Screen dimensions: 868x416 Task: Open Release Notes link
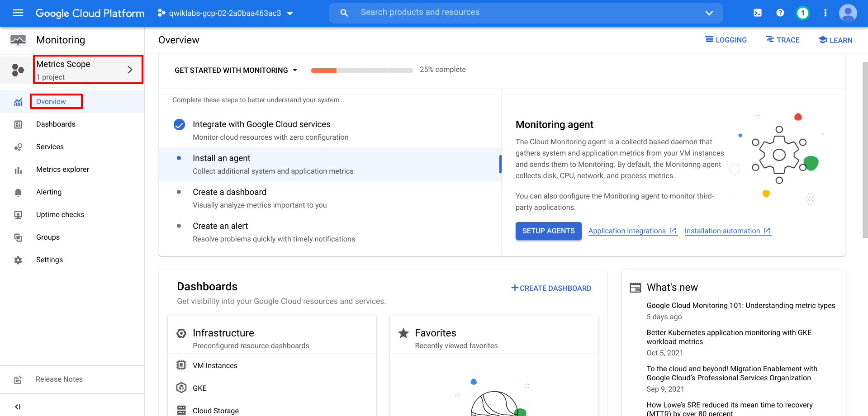59,379
